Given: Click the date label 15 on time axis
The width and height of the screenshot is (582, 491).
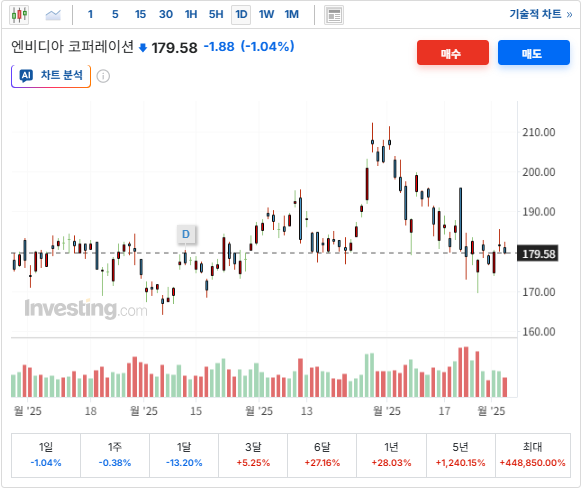Looking at the screenshot, I should [x=196, y=411].
